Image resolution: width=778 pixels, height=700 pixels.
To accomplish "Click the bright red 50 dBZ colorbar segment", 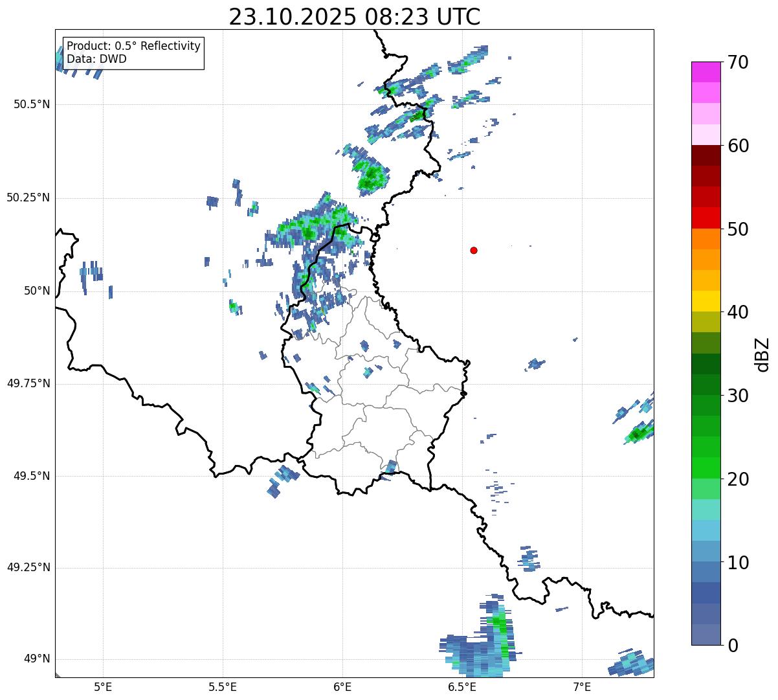I will click(x=706, y=218).
